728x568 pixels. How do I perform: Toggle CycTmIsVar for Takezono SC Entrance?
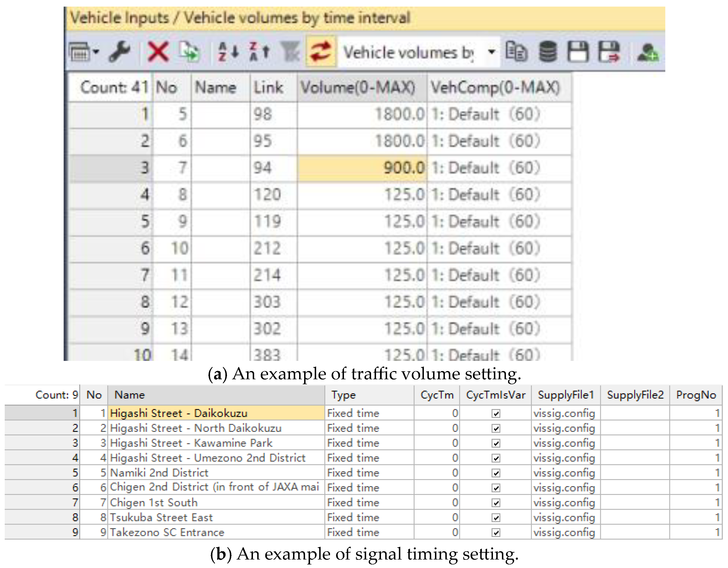(496, 533)
